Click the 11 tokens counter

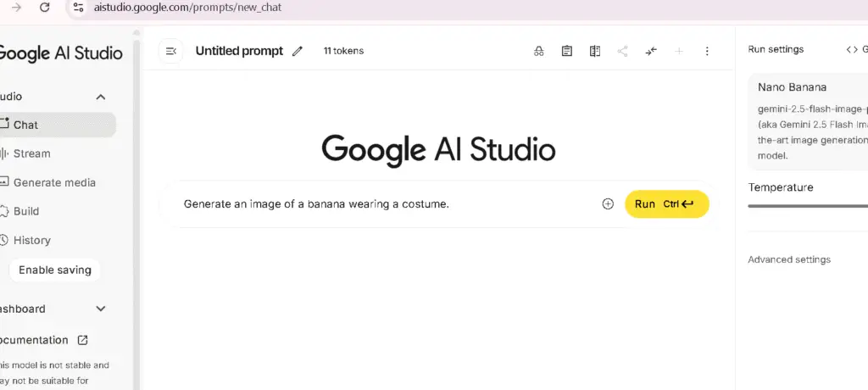point(343,51)
